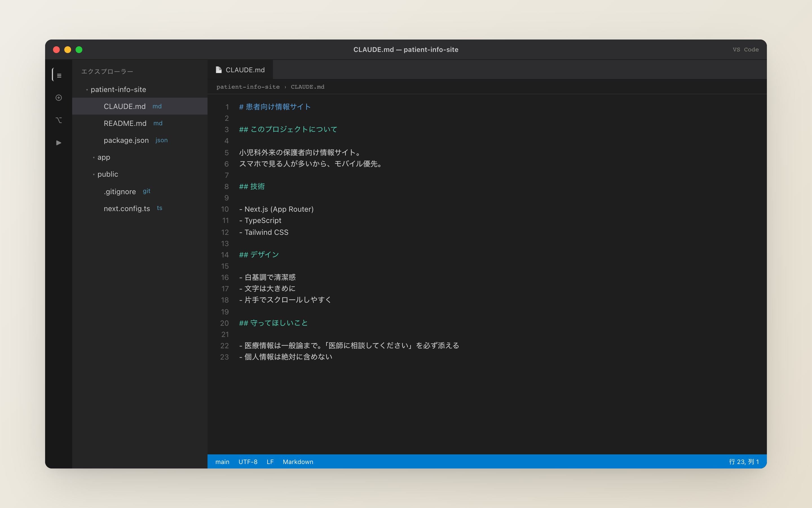
Task: Click the line starting '- 医療情報は一般論まで'
Action: 349,346
